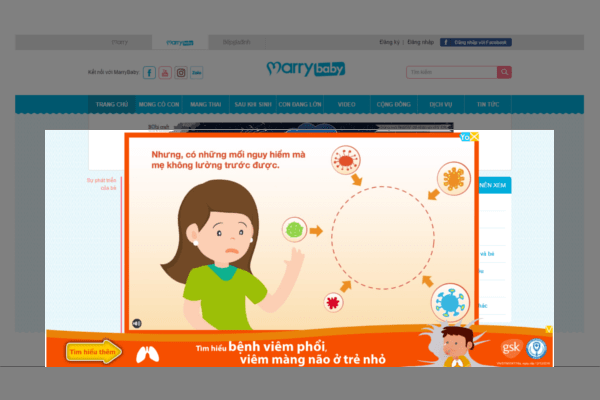Click the Tìm hiểu thêm arrow button
The width and height of the screenshot is (600, 400).
pos(94,351)
